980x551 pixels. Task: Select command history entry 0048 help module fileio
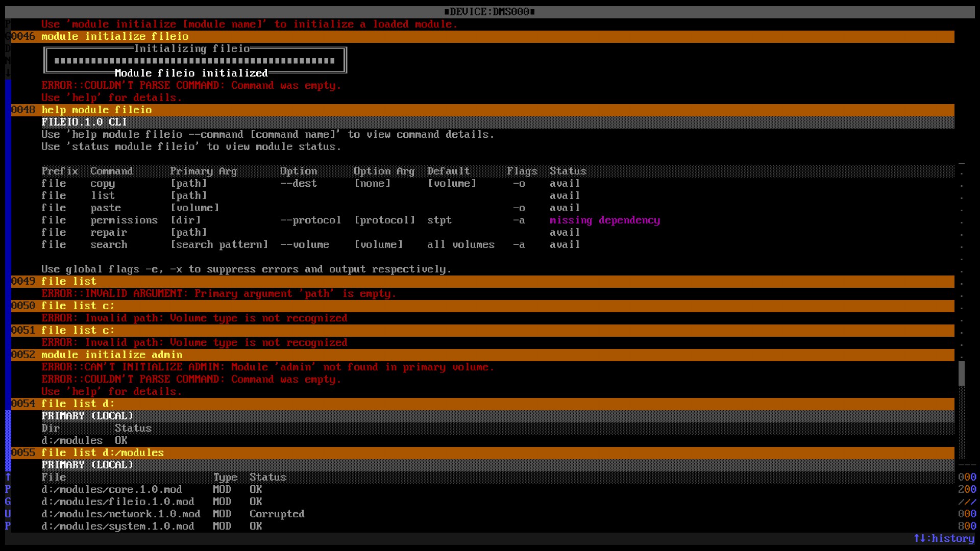[483, 110]
